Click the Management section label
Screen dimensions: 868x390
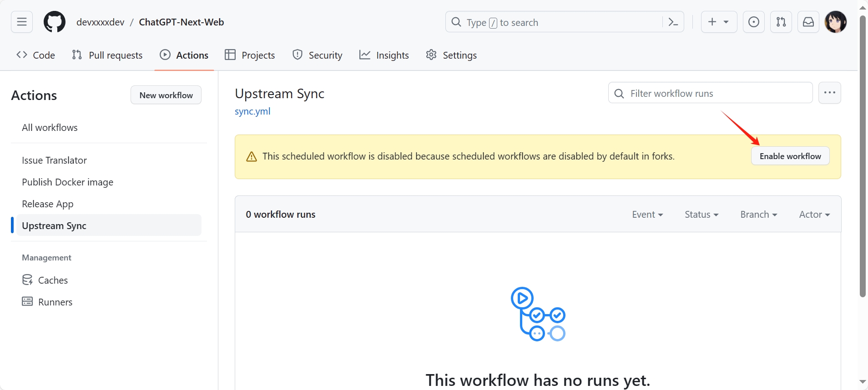(x=47, y=257)
